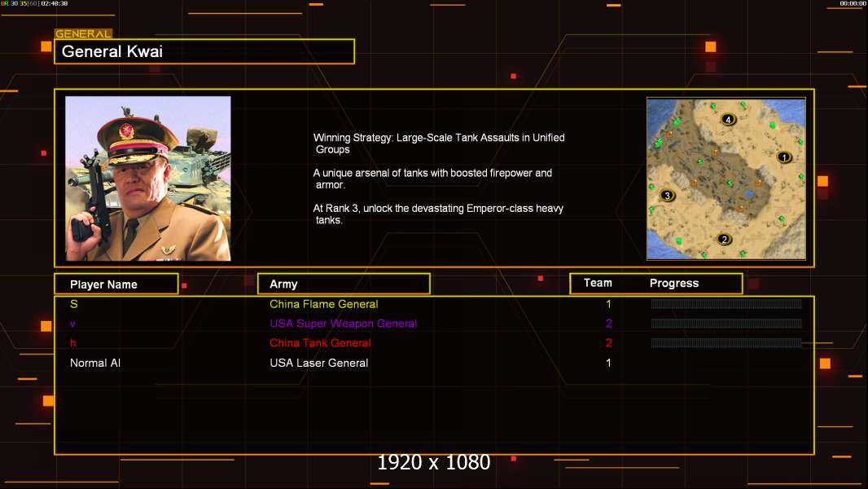Click the 00:00:00 counter at top right
Image resolution: width=868 pixels, height=489 pixels.
[853, 3]
